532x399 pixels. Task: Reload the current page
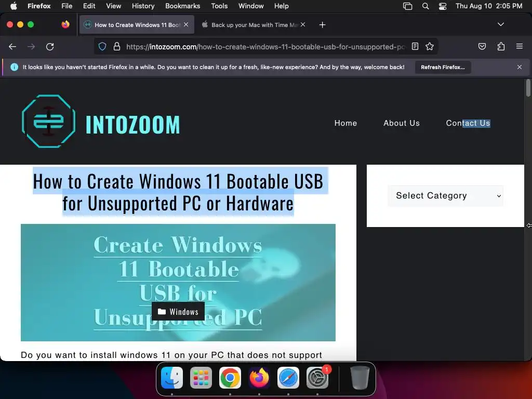click(50, 47)
